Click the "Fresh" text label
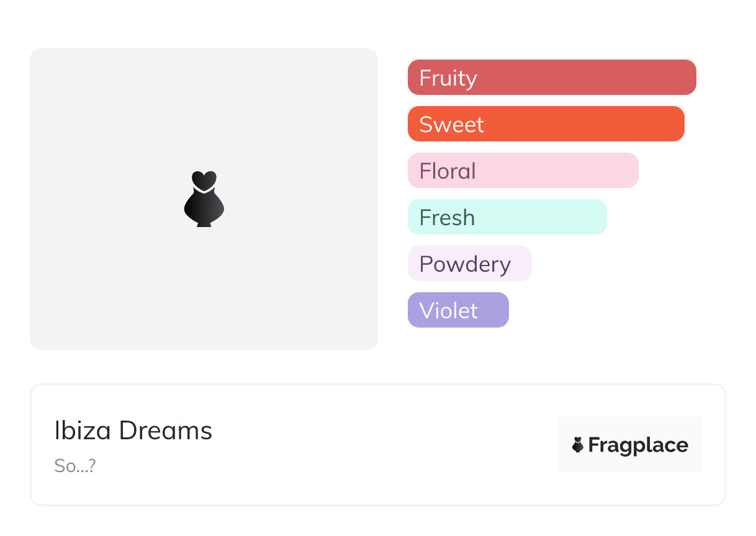Image resolution: width=756 pixels, height=536 pixels. tap(447, 218)
